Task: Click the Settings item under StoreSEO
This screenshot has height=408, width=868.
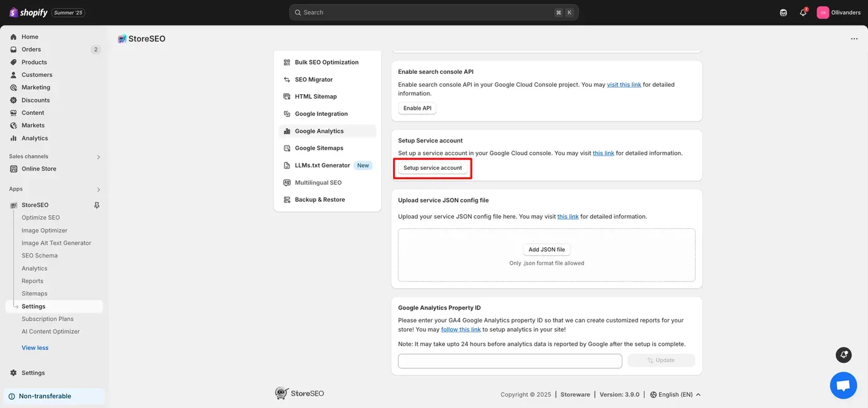Action: click(54, 306)
